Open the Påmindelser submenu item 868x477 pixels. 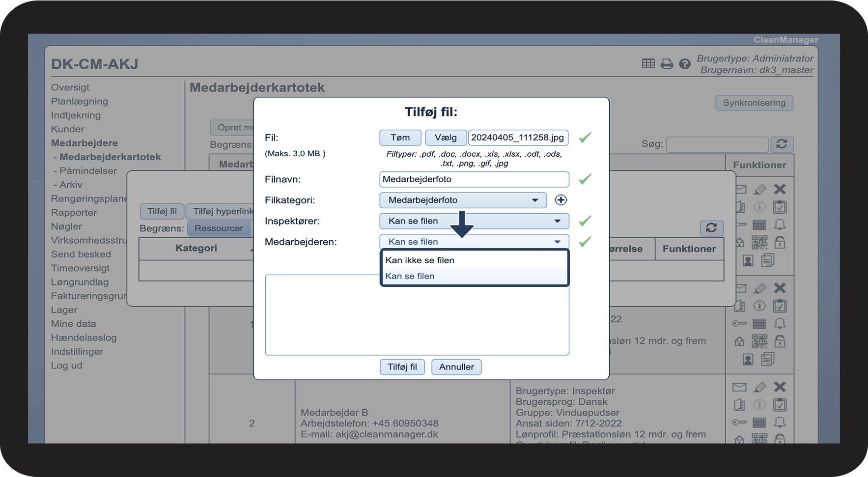(88, 171)
